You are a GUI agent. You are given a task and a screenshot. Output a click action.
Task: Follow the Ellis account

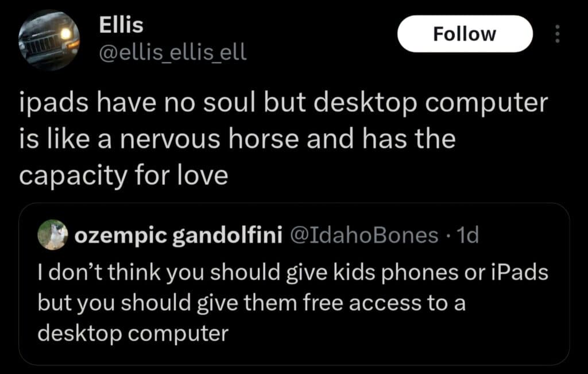click(x=465, y=34)
